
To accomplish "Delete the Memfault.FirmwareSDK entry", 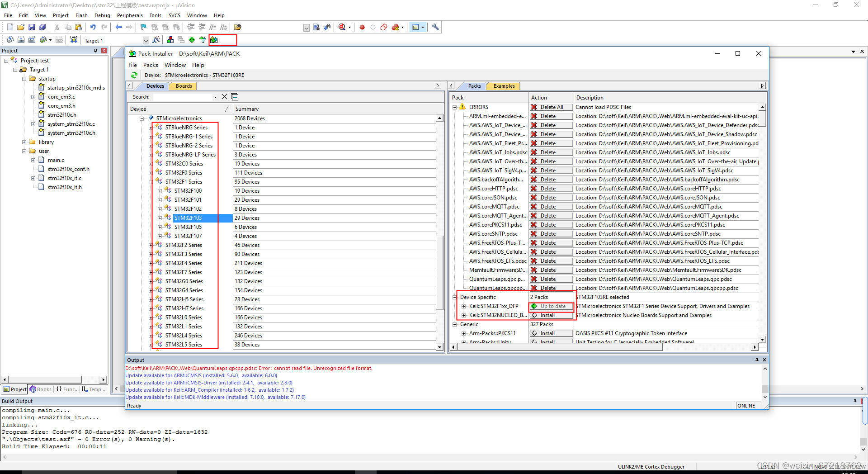I will [x=551, y=270].
